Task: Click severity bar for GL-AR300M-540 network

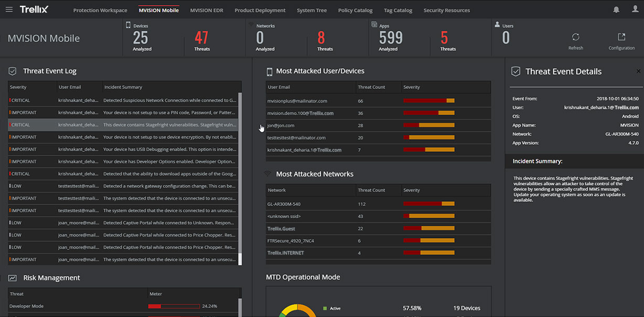Action: point(429,204)
